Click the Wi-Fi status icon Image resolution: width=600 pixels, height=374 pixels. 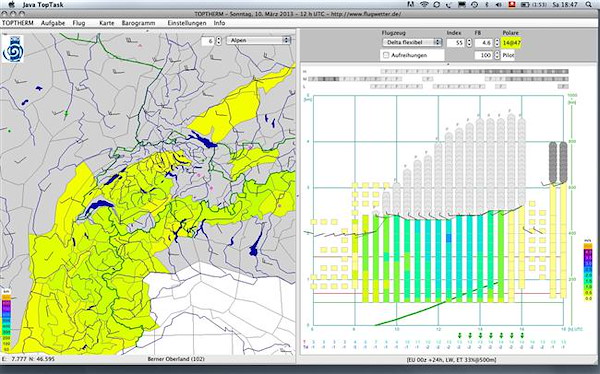(424, 5)
